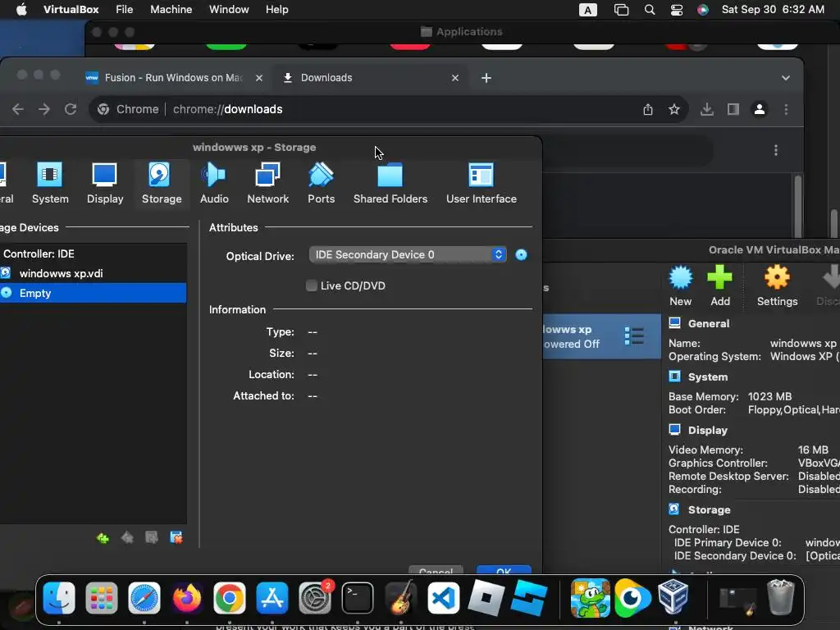Open Chrome three-dot menu
840x630 pixels.
[786, 109]
